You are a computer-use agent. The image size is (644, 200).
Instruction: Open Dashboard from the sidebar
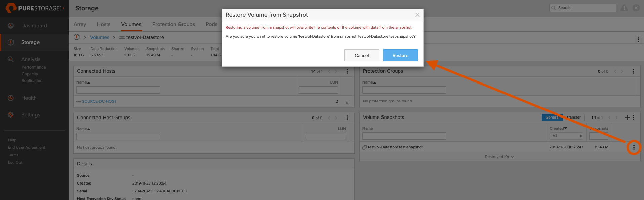pyautogui.click(x=34, y=26)
